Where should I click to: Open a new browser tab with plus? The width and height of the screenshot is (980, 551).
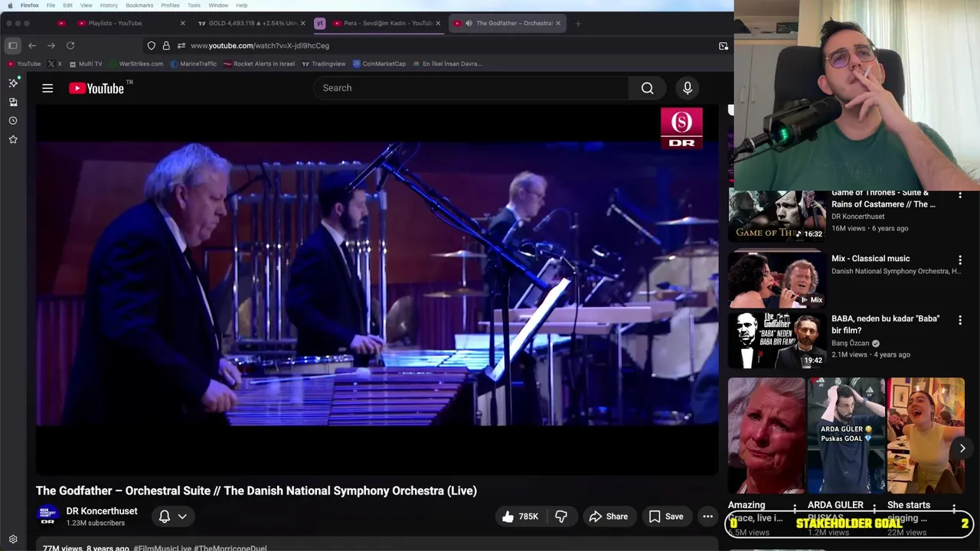pos(578,23)
